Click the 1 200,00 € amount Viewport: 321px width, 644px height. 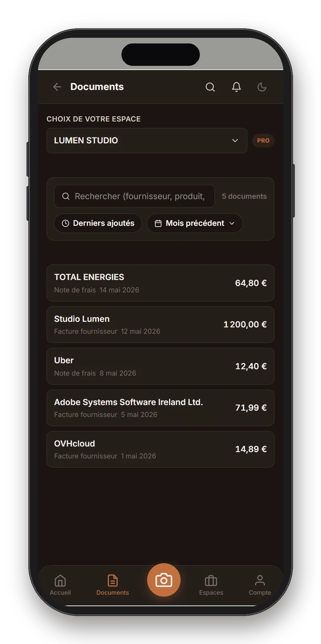tap(245, 325)
